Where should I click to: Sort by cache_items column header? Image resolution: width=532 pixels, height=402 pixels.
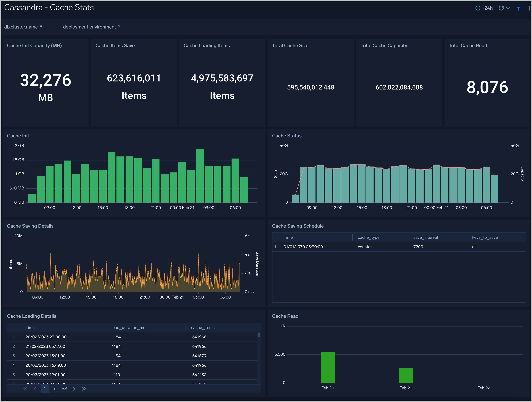(203, 328)
